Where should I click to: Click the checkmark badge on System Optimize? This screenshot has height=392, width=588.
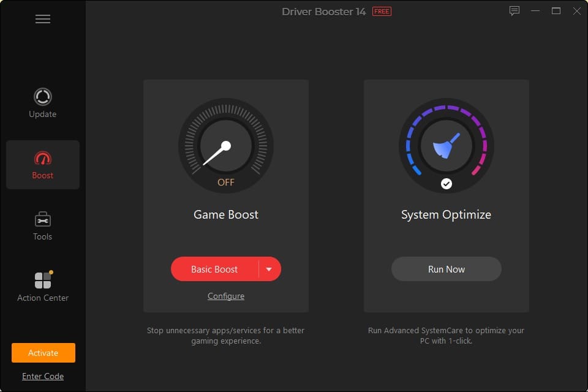[447, 183]
